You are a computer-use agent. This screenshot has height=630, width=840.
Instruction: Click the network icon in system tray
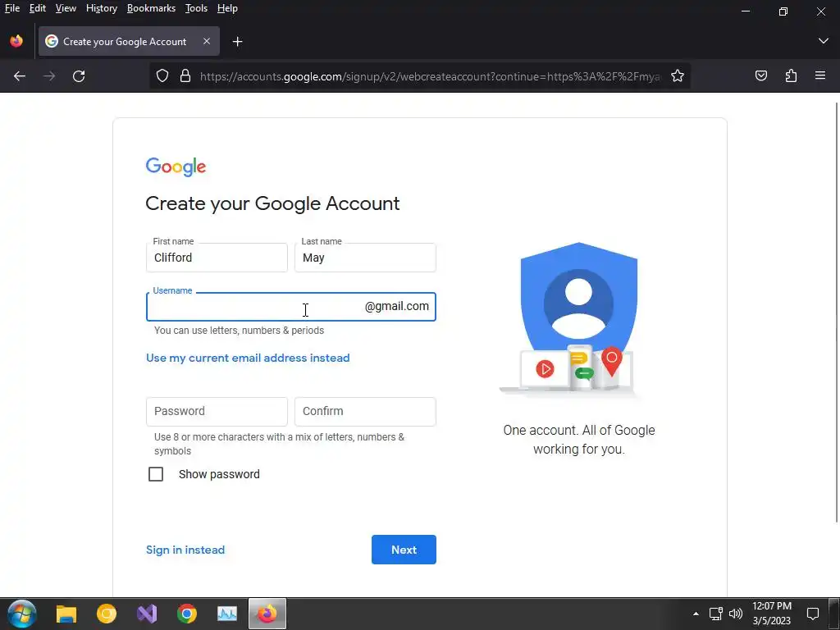pyautogui.click(x=715, y=614)
